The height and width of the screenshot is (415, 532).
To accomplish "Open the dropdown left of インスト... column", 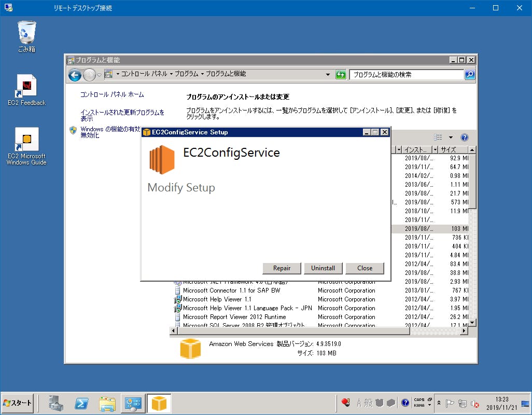I will tap(399, 149).
